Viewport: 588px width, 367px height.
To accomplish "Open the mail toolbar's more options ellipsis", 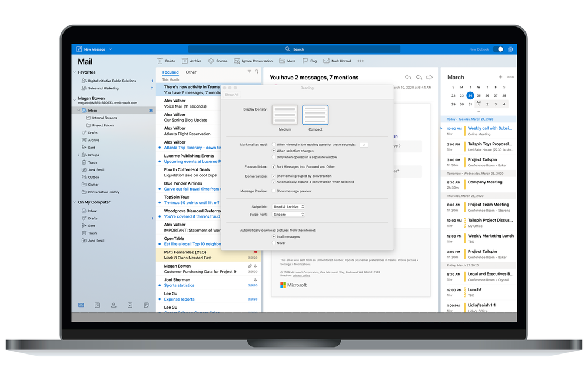I will (x=360, y=61).
